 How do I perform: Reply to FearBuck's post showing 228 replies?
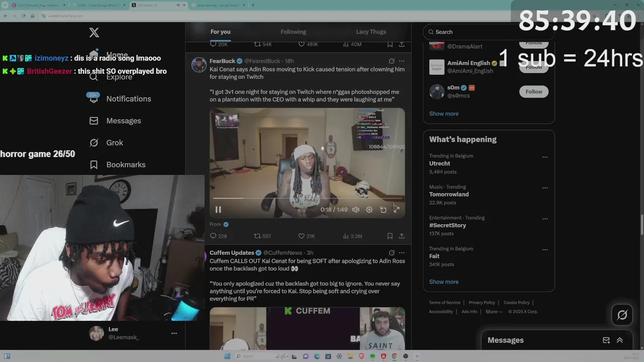(218, 236)
